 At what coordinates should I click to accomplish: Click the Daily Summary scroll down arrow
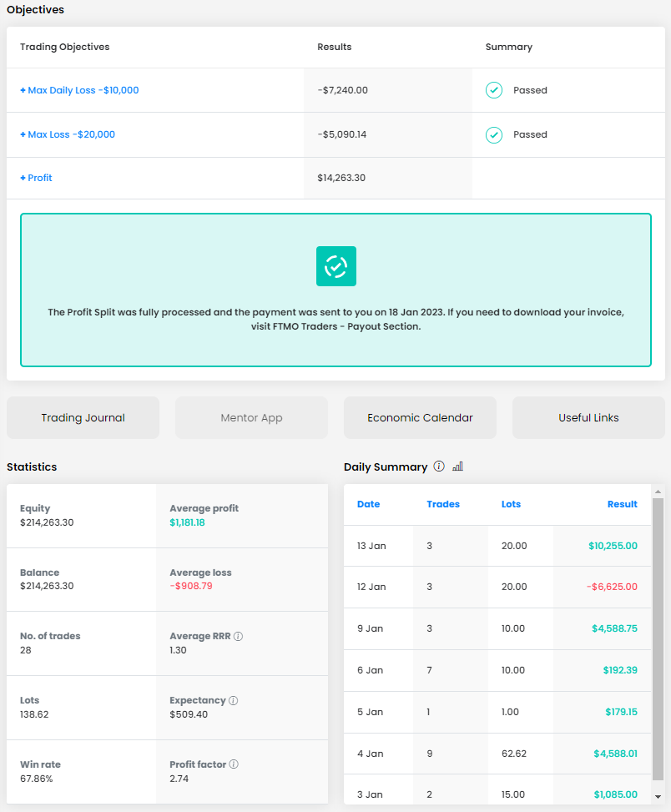pyautogui.click(x=658, y=796)
